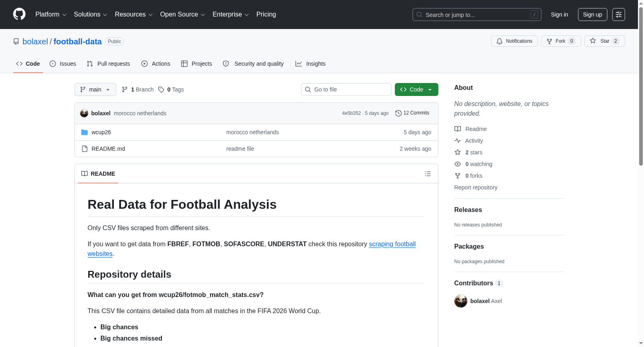Open the README.md file
This screenshot has width=644, height=347.
click(x=108, y=149)
